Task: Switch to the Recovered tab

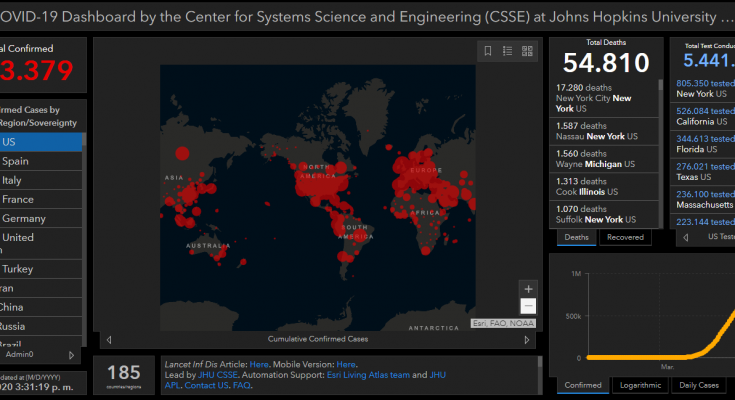Action: click(625, 237)
